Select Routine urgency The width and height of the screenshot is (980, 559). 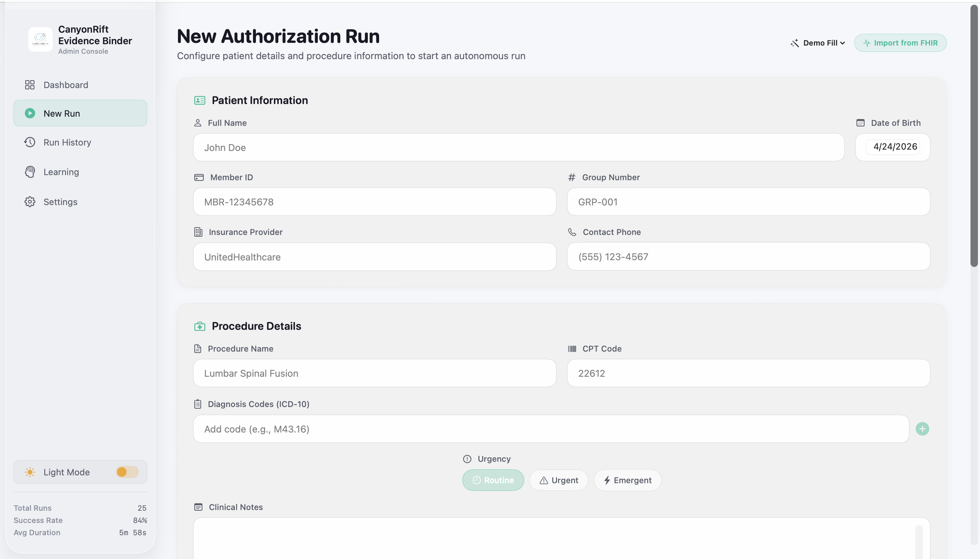pyautogui.click(x=493, y=480)
